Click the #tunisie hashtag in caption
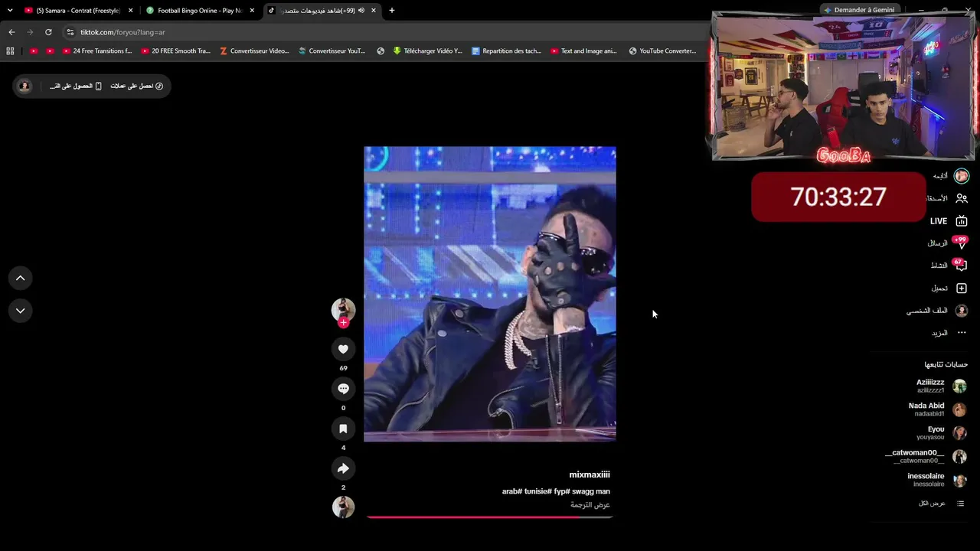Screen dimensions: 980x551 538,491
